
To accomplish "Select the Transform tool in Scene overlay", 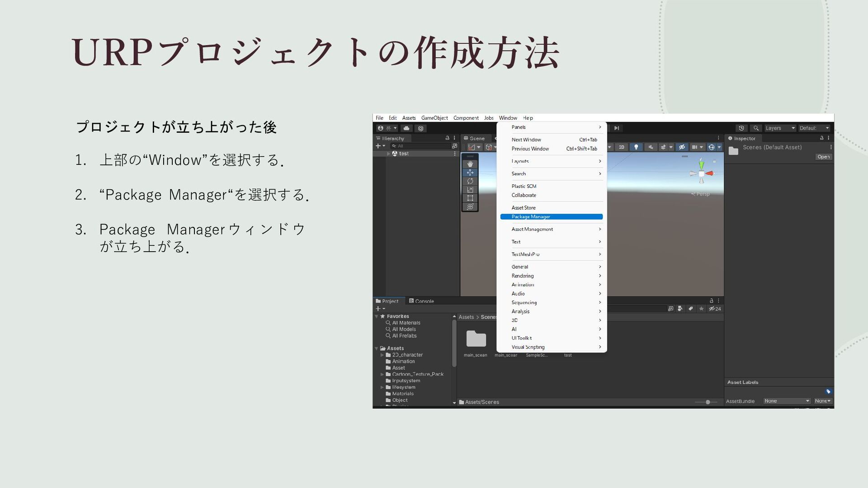I will [x=470, y=206].
